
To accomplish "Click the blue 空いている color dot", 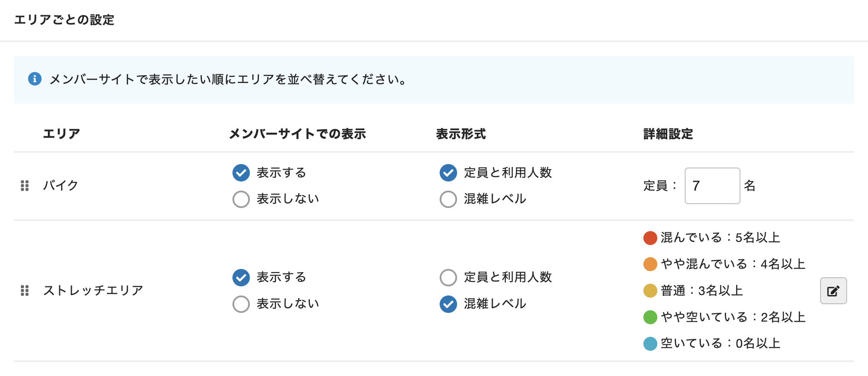I will 650,344.
